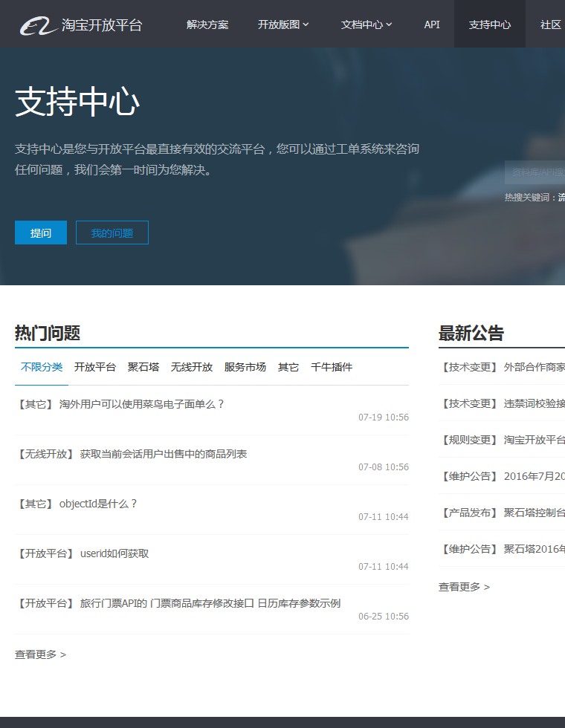Click the 热门问题 heading
565x728 pixels.
[48, 334]
